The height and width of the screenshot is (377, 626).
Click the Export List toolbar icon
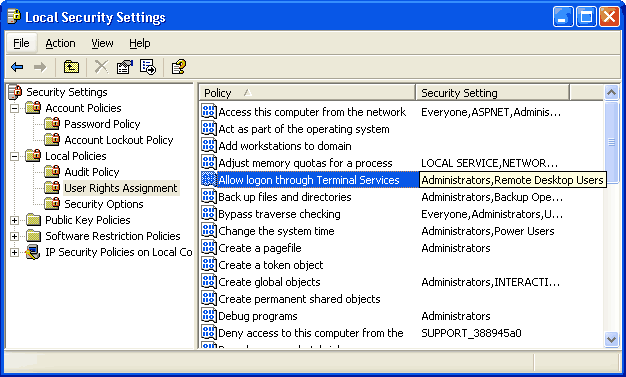click(x=148, y=67)
